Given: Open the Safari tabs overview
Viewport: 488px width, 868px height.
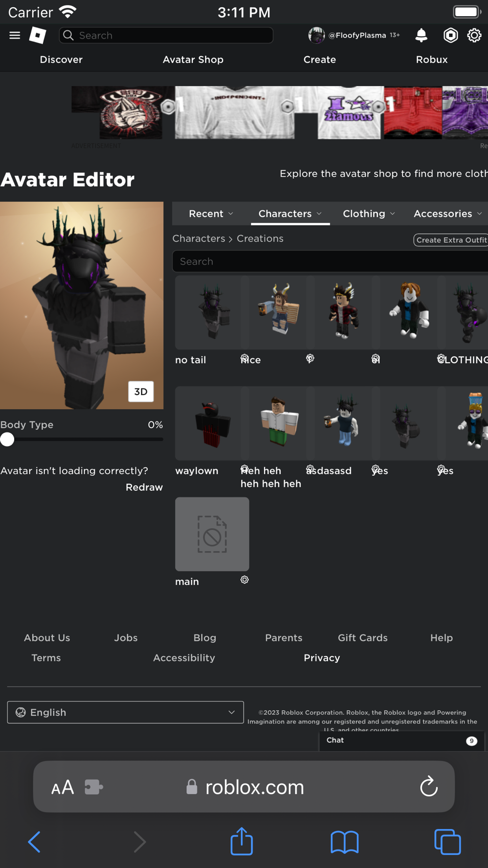Looking at the screenshot, I should click(x=447, y=842).
